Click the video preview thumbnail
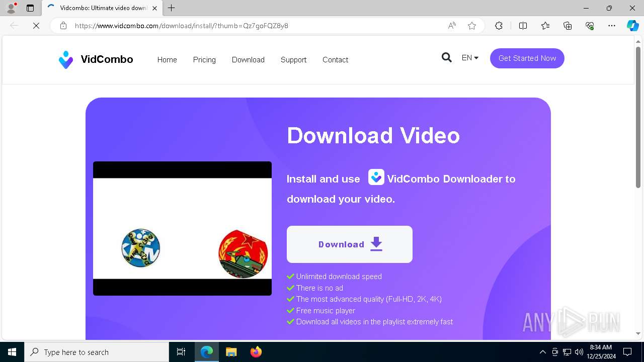 point(182,228)
